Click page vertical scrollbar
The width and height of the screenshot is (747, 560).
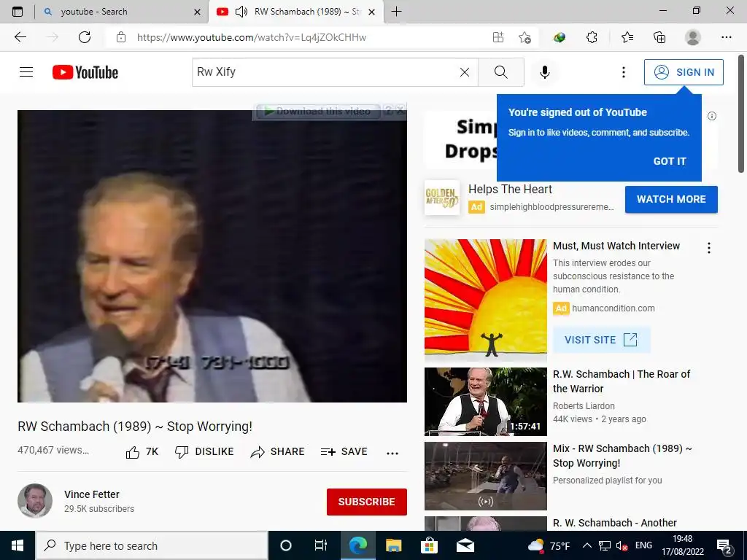pos(741,114)
